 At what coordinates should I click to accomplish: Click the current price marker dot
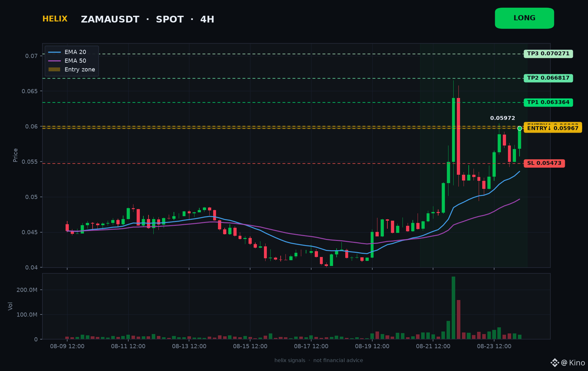tap(520, 128)
